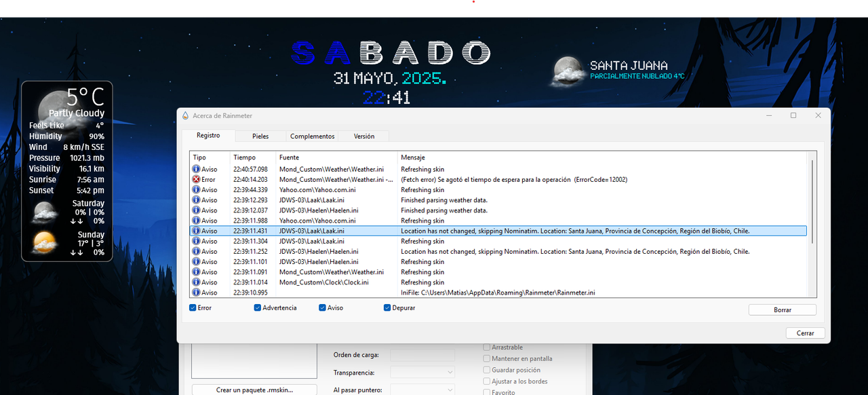868x395 pixels.
Task: Click the Sunday forecast sunny cloud icon
Action: click(44, 243)
